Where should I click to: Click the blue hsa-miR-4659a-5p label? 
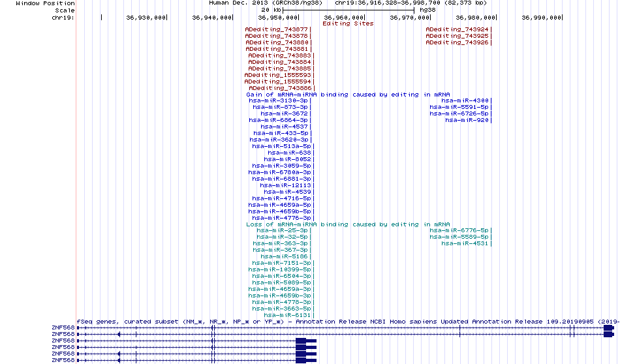(279, 205)
